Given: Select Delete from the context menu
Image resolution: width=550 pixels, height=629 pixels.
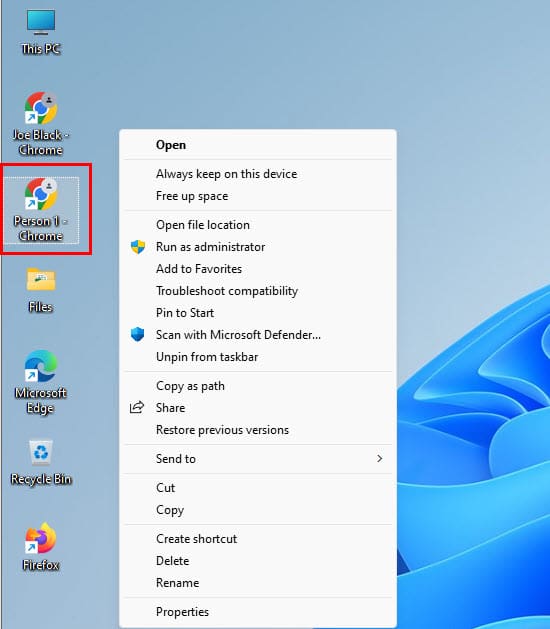Looking at the screenshot, I should point(258,560).
